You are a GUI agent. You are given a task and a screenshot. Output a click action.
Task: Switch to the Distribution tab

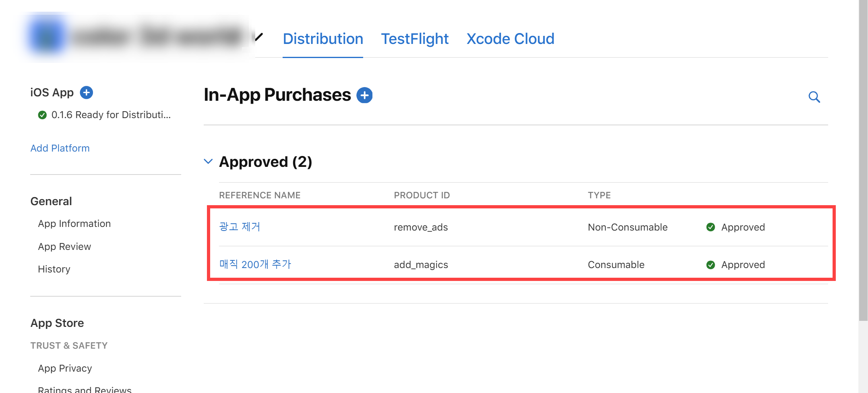[323, 39]
